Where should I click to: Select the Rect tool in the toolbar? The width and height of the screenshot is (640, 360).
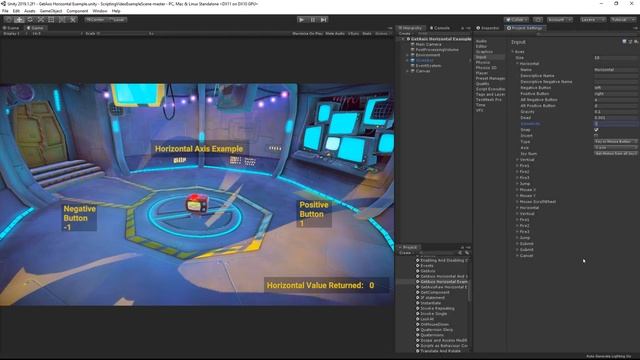coord(51,20)
